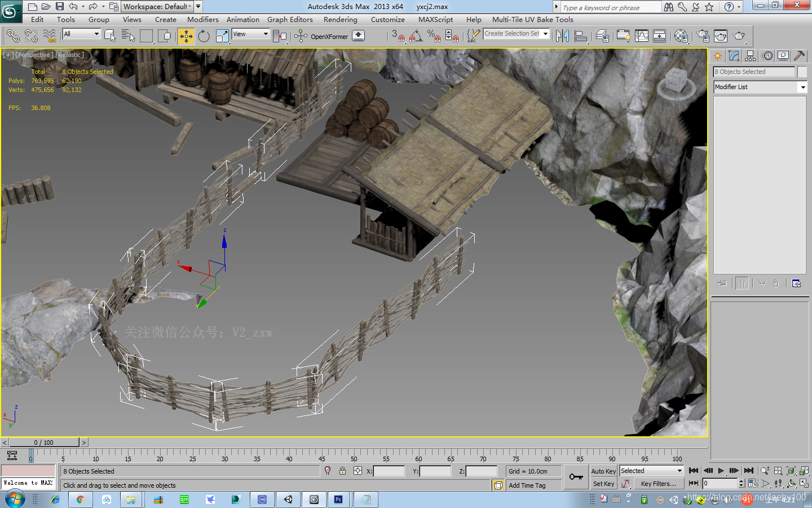Image resolution: width=812 pixels, height=508 pixels.
Task: Click the Mirror tool icon
Action: (562, 37)
